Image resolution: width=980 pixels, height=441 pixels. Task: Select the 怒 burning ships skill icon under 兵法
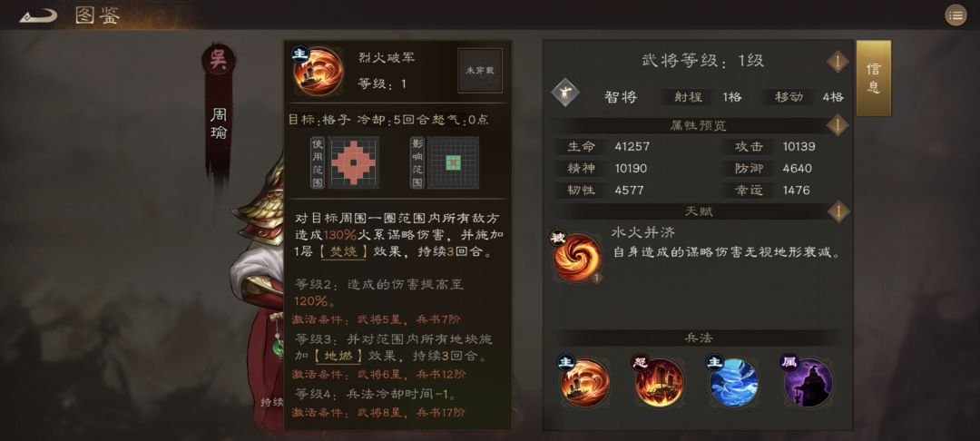[x=660, y=382]
